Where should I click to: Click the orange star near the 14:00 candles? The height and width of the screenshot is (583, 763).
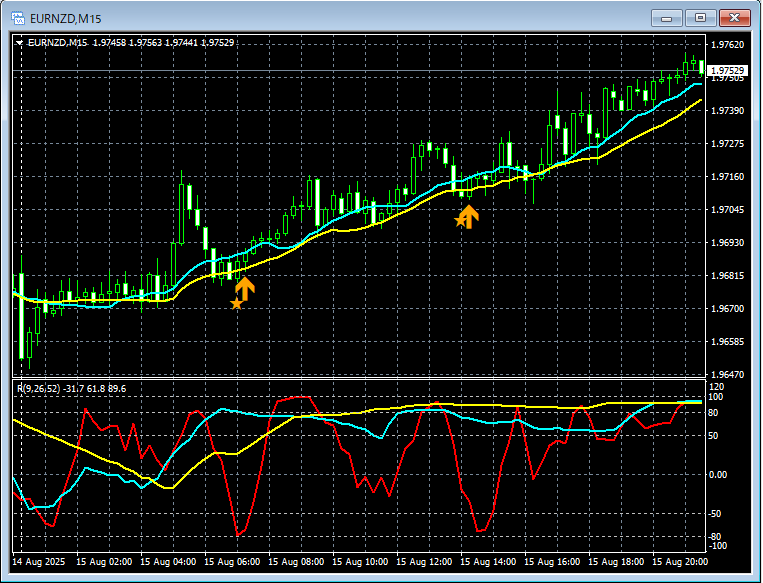coord(460,221)
